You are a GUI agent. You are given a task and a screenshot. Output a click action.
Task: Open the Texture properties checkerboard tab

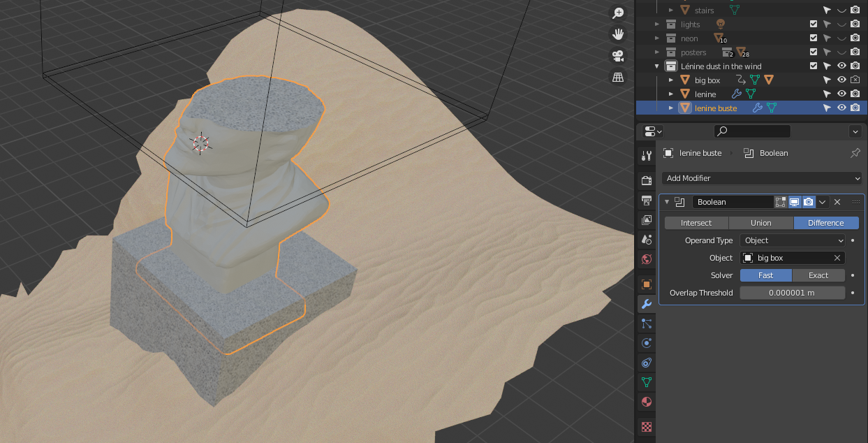(647, 426)
